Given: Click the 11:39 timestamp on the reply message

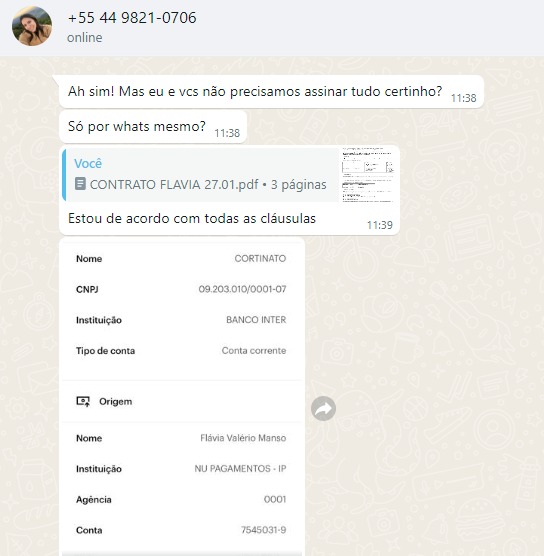Looking at the screenshot, I should 380,225.
